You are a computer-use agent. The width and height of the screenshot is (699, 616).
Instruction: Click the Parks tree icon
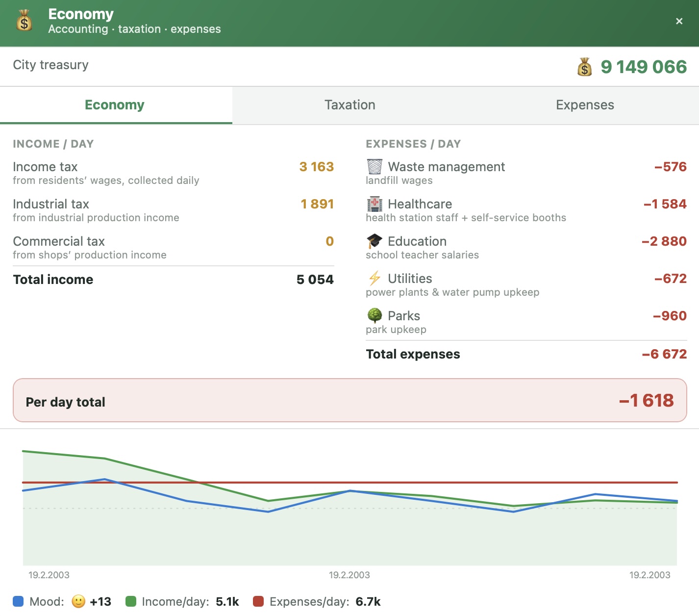(x=374, y=315)
